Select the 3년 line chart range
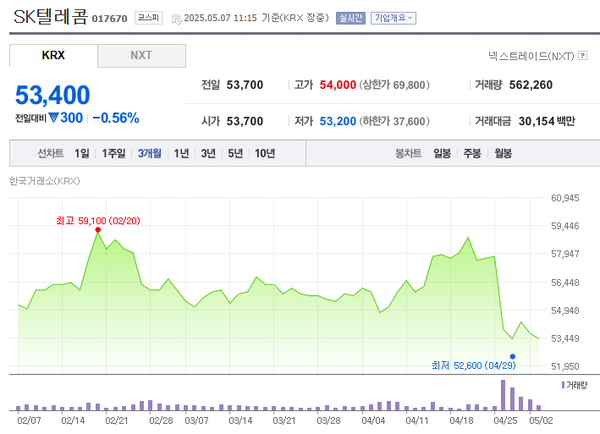This screenshot has width=600, height=434. 209,153
